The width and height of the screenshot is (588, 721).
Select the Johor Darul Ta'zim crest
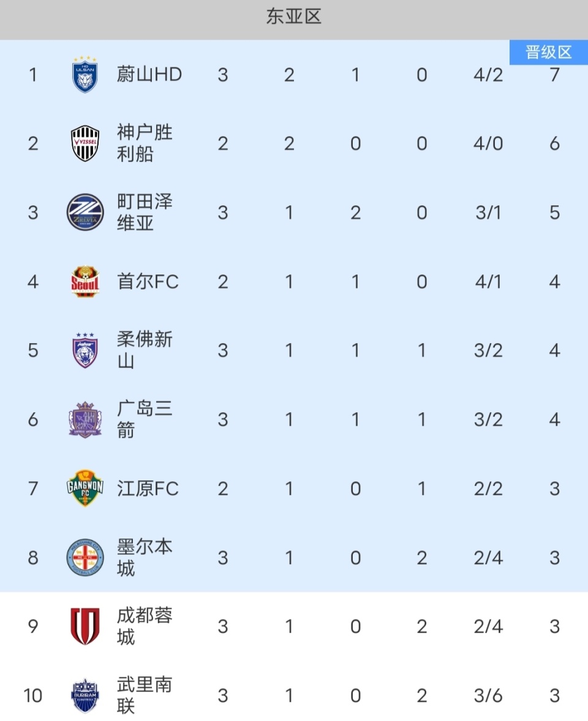(85, 350)
